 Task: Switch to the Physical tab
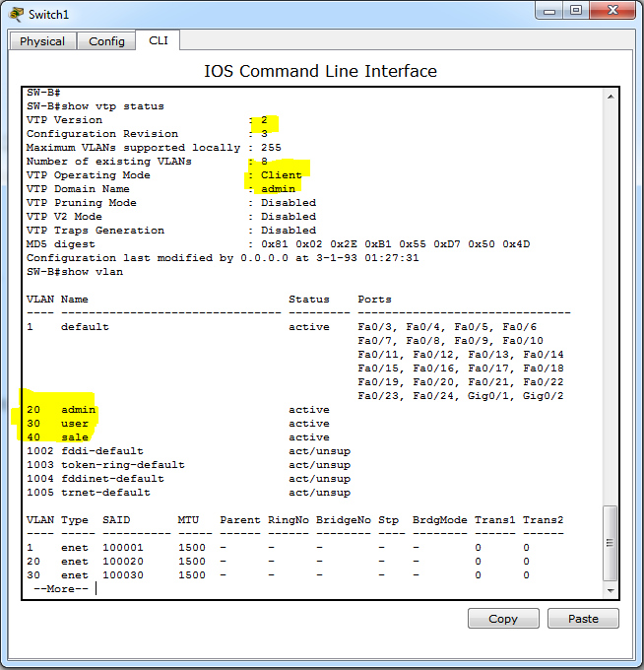tap(42, 41)
